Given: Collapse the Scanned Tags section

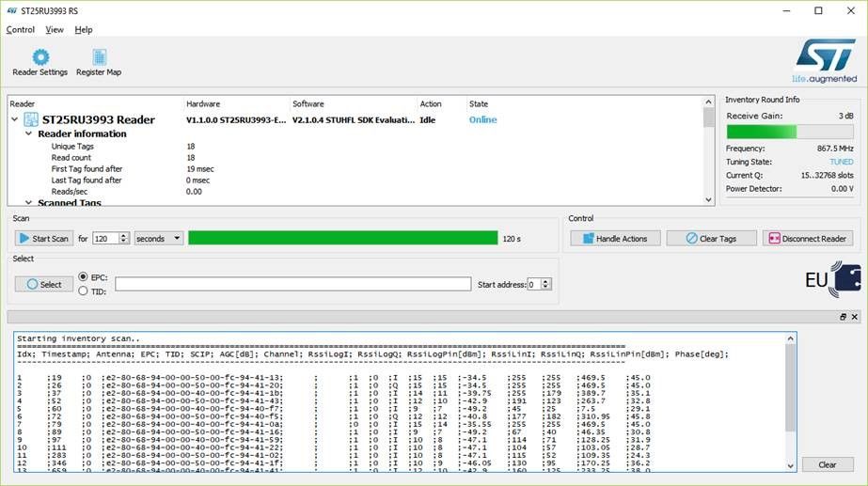Looking at the screenshot, I should pyautogui.click(x=29, y=203).
